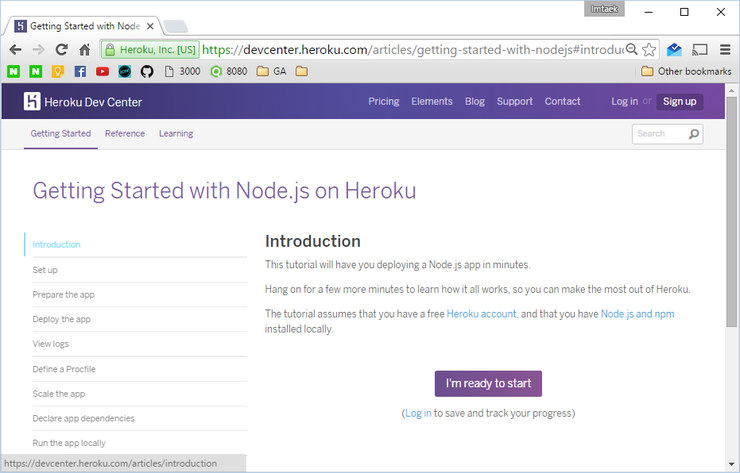Select the Learning nav tab
This screenshot has height=473, width=740.
[x=176, y=134]
